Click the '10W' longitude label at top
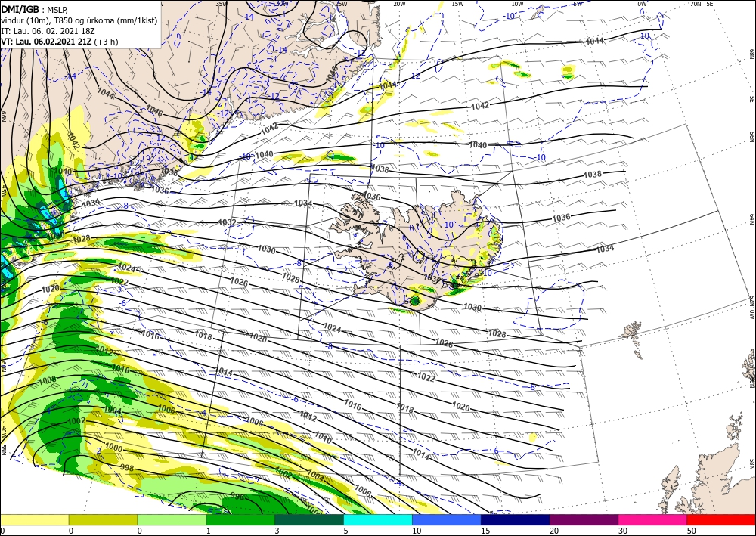This screenshot has height=536, width=756. pos(517,4)
